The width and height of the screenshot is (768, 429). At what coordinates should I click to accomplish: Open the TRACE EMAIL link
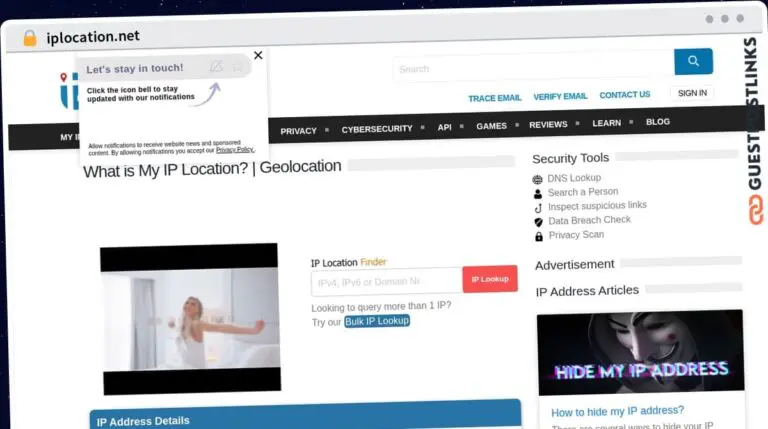(x=495, y=98)
